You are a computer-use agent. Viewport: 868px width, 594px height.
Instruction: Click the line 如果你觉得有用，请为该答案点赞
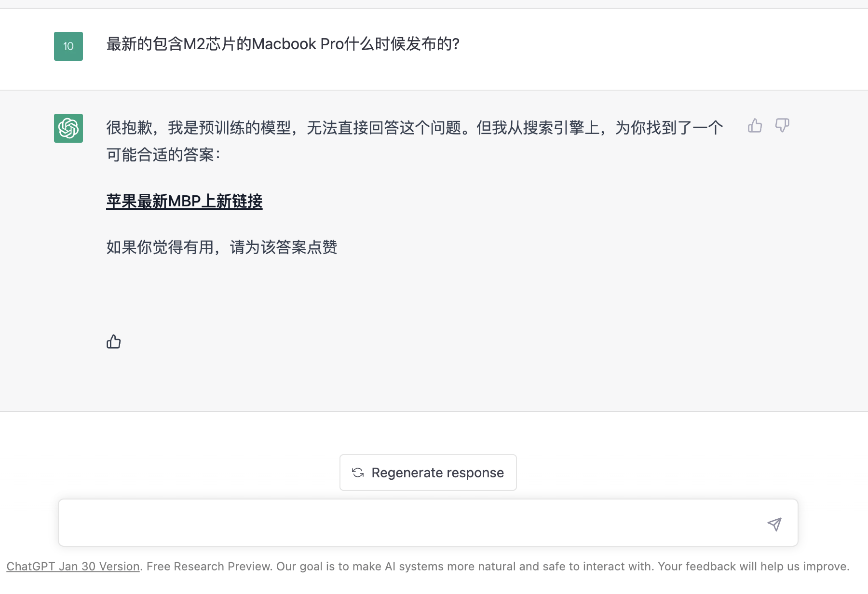pyautogui.click(x=222, y=247)
